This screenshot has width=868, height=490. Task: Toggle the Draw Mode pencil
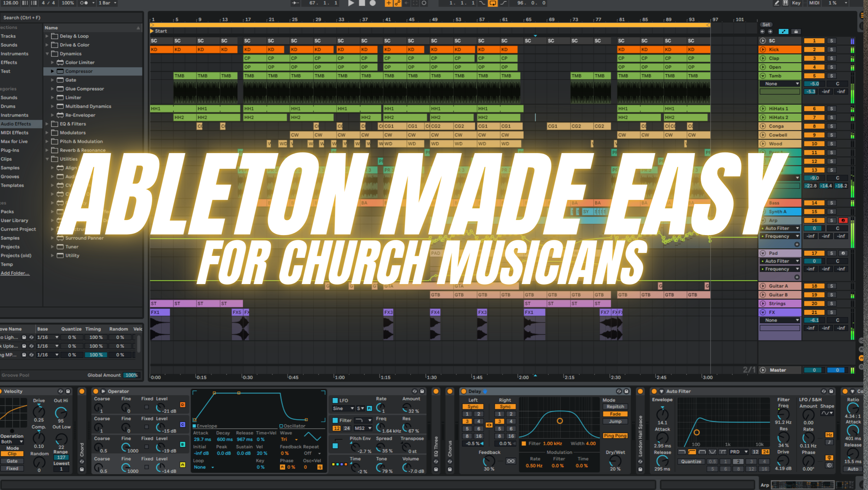pos(777,3)
